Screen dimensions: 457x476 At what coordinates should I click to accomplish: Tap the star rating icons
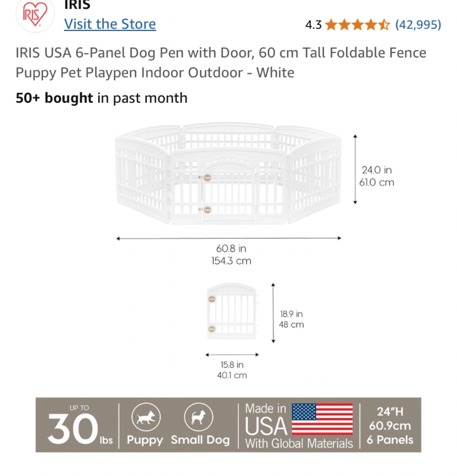(358, 25)
